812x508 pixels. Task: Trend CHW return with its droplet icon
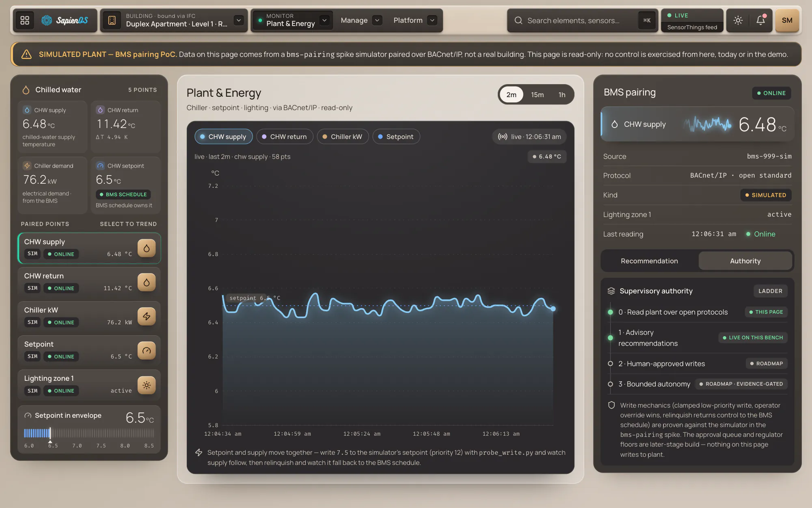[x=147, y=282]
